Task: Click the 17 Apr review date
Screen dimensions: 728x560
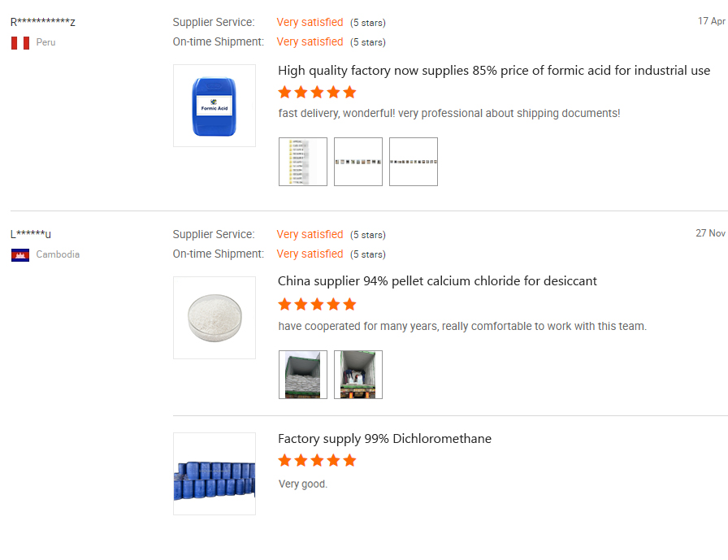Action: point(711,21)
